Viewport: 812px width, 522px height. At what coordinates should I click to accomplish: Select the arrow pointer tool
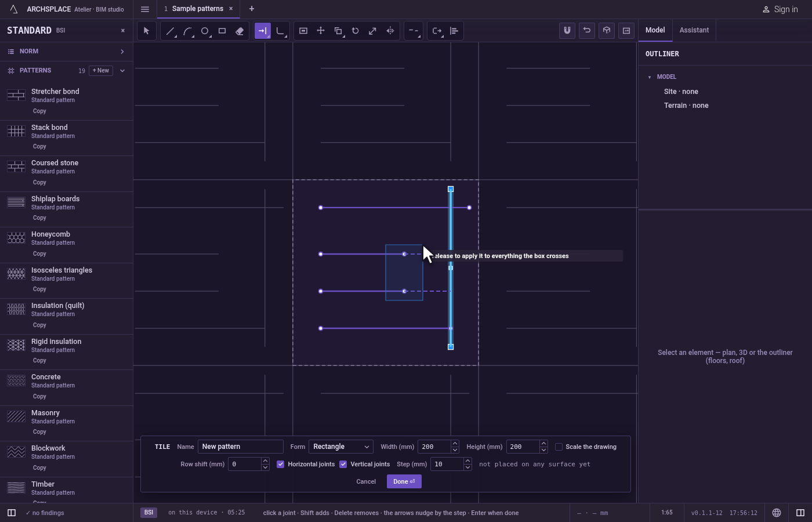click(146, 31)
